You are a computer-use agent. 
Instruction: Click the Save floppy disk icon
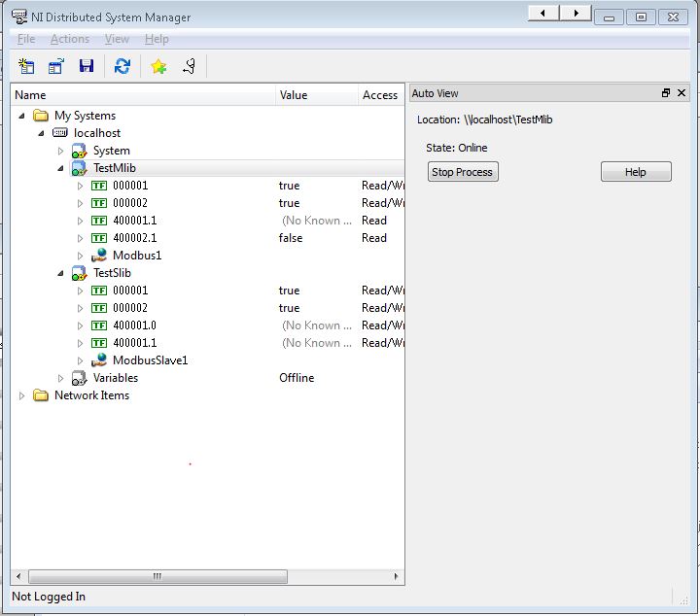coord(87,66)
